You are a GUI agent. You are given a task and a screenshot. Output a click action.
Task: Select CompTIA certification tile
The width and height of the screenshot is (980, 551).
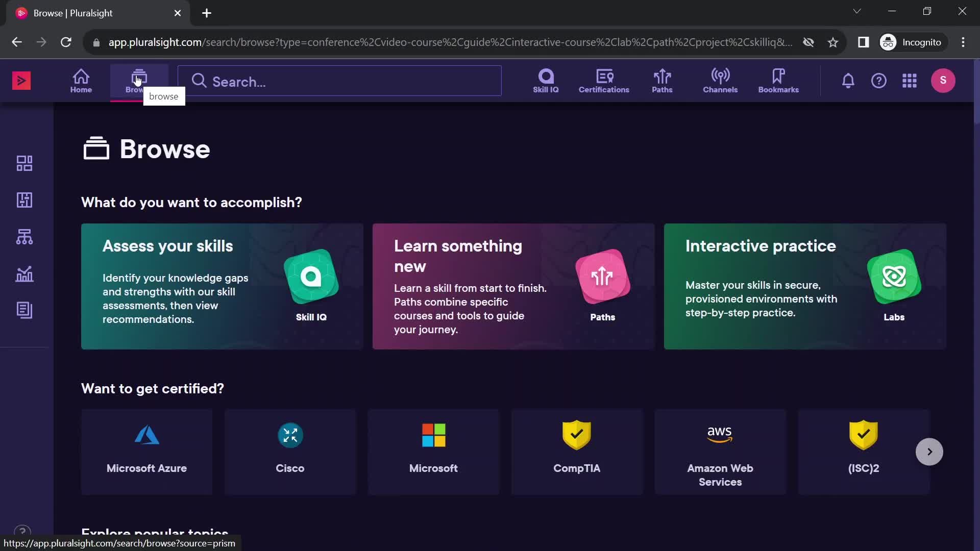(x=577, y=452)
